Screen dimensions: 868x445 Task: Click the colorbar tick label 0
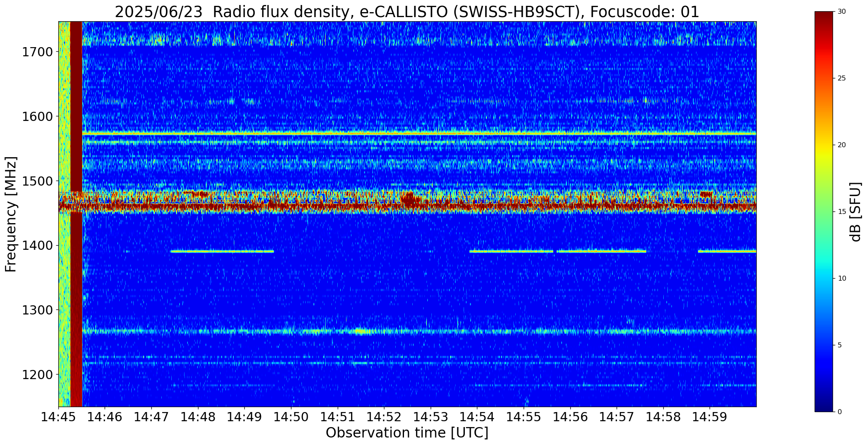840,412
